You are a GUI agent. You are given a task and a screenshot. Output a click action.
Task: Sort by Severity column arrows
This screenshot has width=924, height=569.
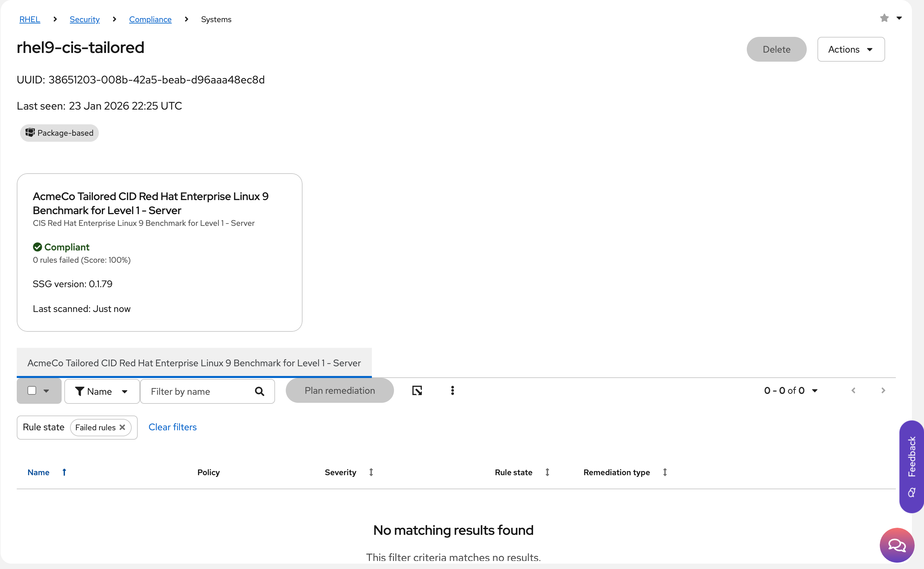[371, 472]
